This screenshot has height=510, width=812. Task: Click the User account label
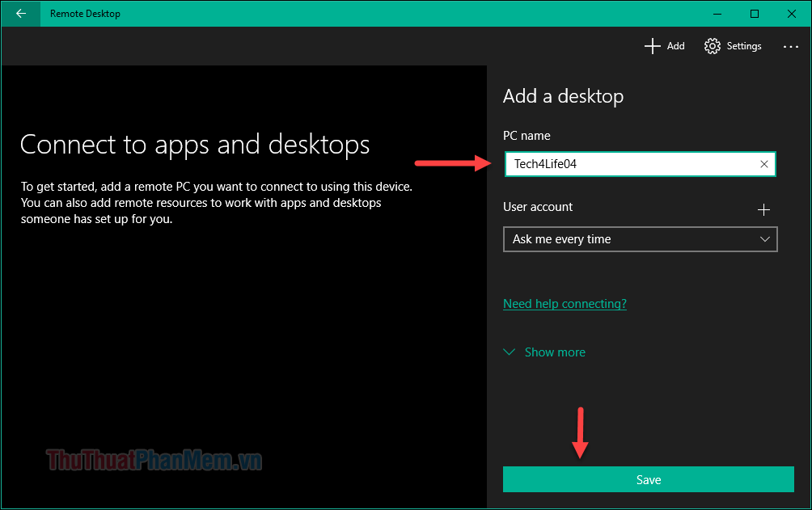click(x=537, y=207)
